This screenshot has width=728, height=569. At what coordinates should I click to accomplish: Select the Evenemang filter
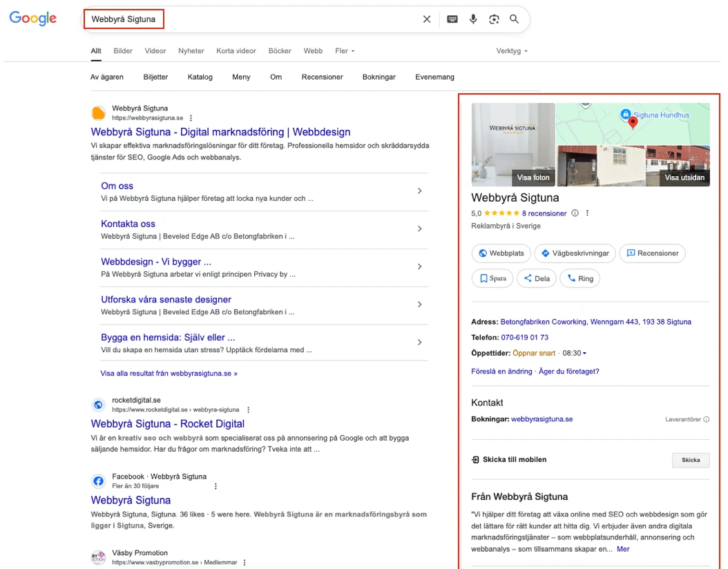(x=434, y=77)
